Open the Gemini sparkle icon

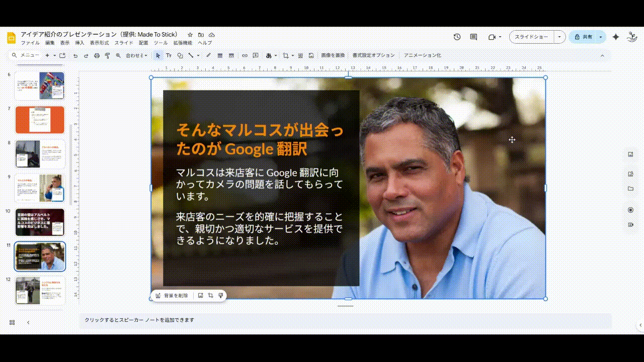click(x=616, y=37)
